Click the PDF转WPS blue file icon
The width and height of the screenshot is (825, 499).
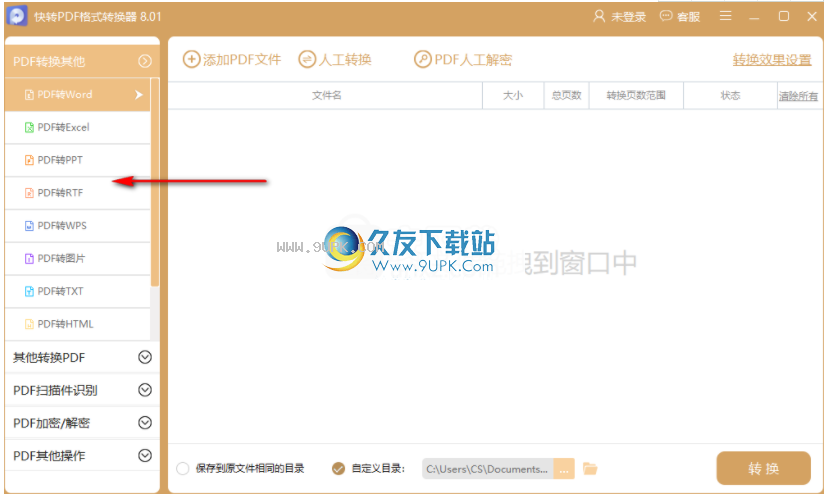pos(29,226)
